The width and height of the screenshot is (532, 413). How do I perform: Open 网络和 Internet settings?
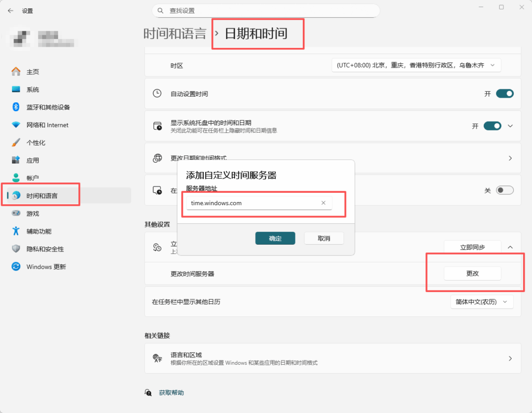[x=47, y=125]
